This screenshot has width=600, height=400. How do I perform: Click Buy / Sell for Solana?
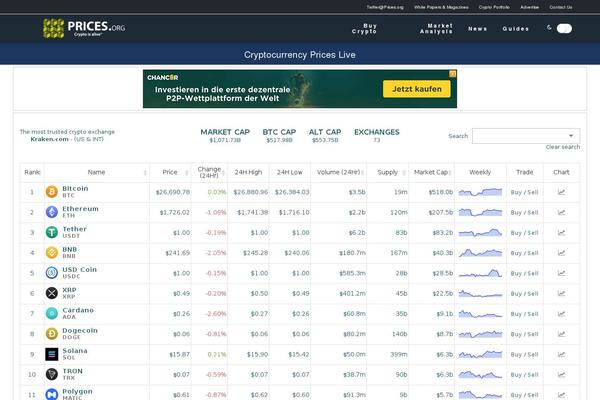[525, 354]
